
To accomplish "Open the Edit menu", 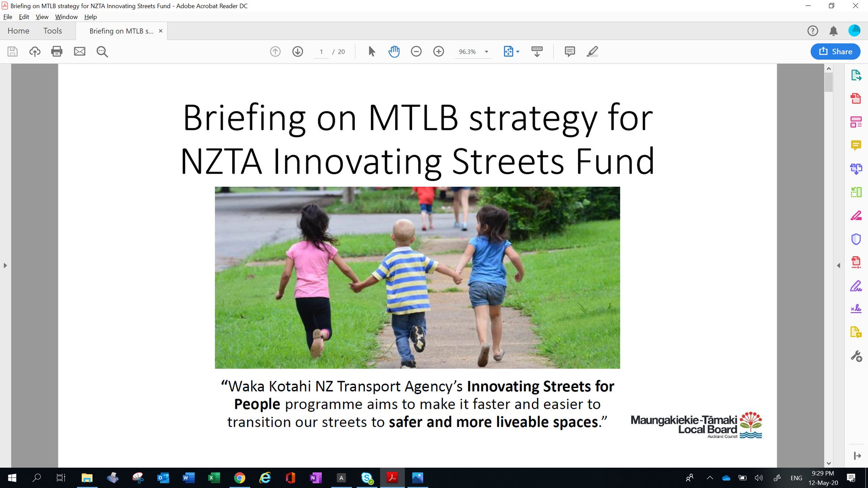I will click(24, 17).
